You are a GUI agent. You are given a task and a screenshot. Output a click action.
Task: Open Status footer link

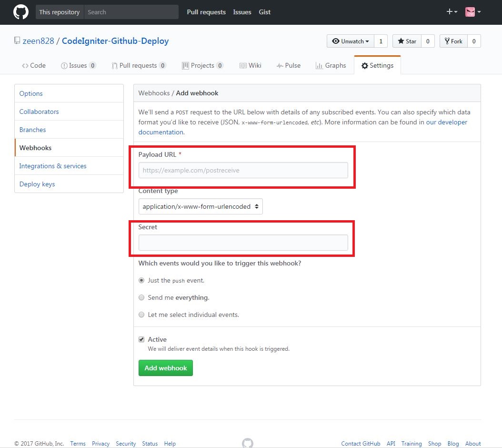point(150,444)
